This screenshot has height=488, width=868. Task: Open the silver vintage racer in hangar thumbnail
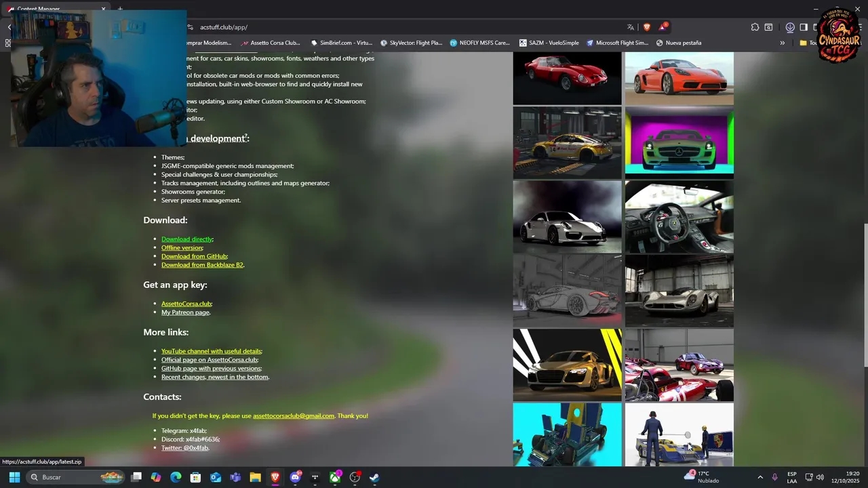click(x=679, y=291)
